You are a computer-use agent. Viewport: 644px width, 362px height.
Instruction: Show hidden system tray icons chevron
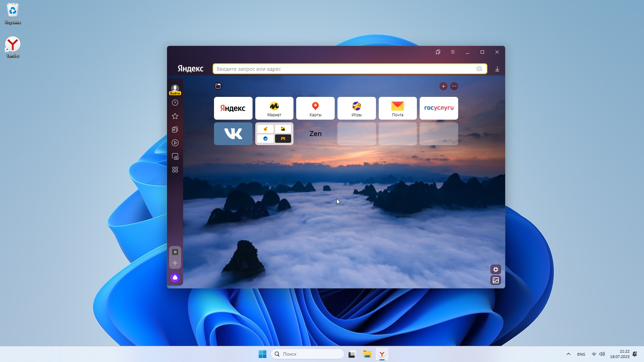pos(568,354)
